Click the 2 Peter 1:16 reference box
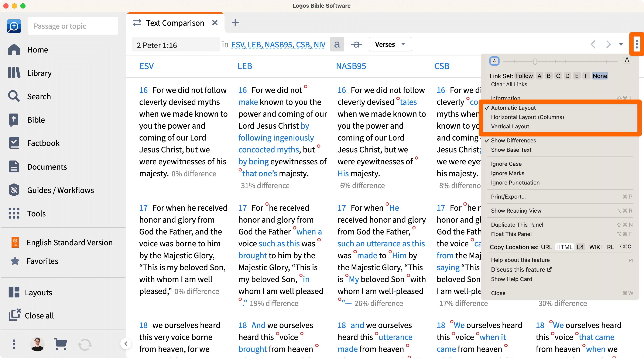644x358 pixels. (176, 45)
